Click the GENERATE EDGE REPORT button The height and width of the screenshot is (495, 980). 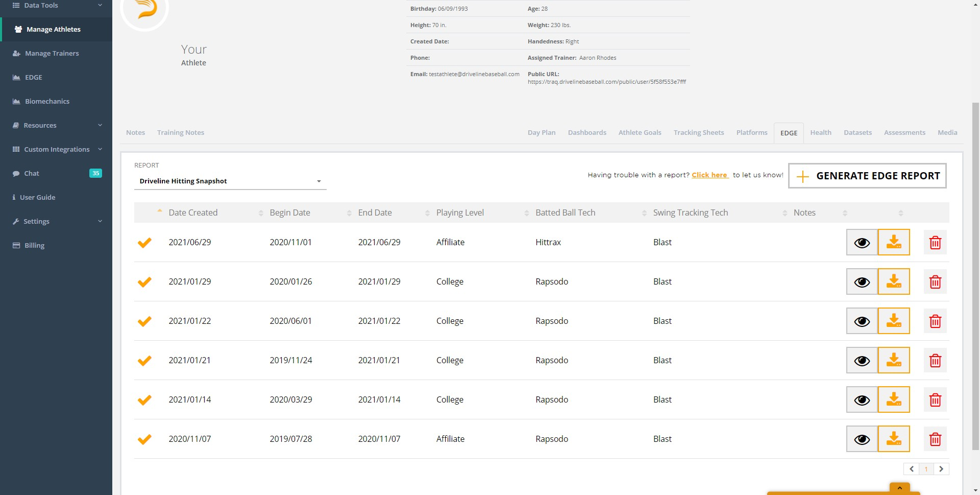tap(867, 176)
